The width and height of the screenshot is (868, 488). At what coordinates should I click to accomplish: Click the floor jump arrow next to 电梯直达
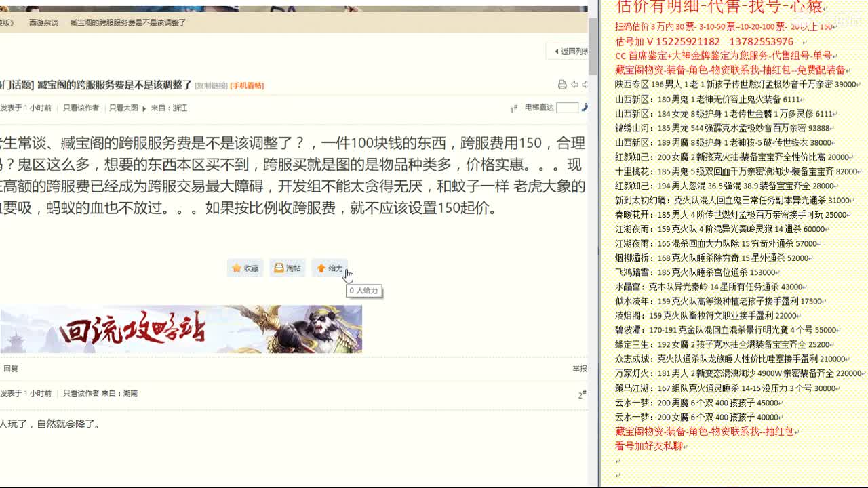[585, 107]
